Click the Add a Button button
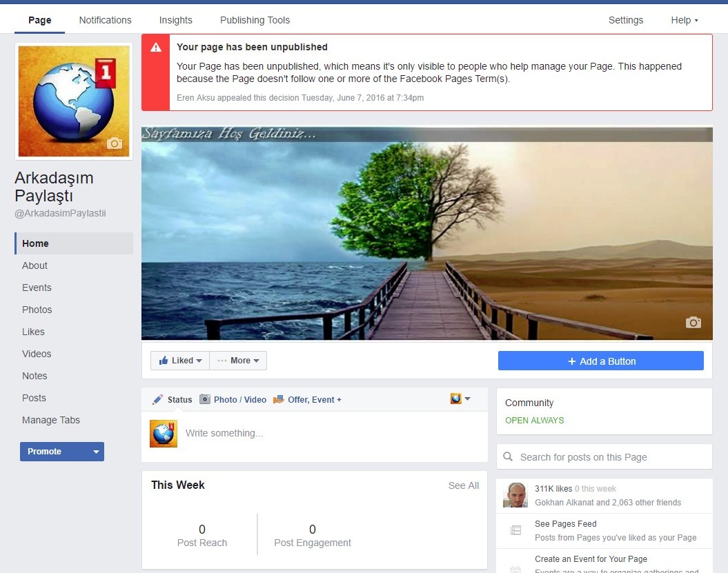The image size is (728, 573). click(x=601, y=361)
